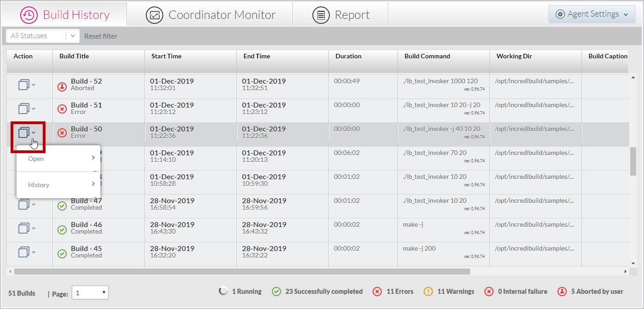
Task: Click the aborted icon beside Build - 52
Action: [x=62, y=86]
